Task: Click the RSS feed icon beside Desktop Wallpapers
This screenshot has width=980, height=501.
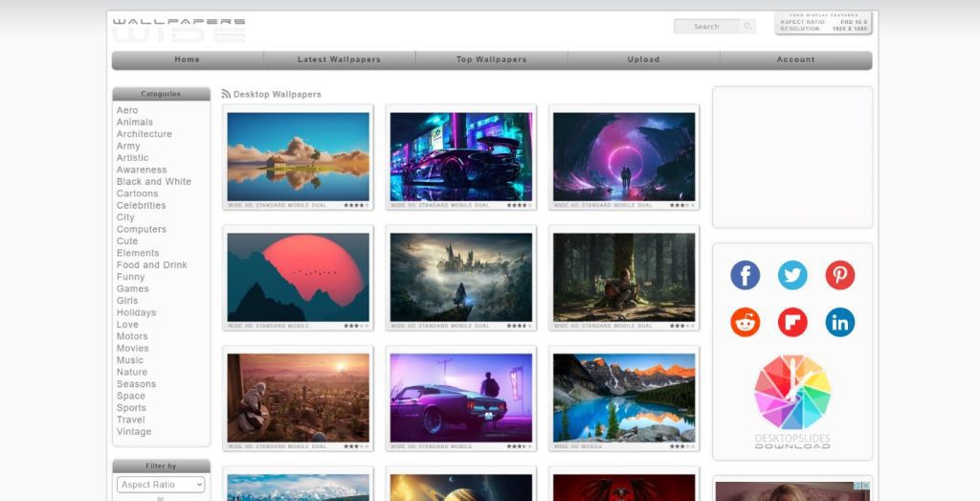Action: click(226, 94)
